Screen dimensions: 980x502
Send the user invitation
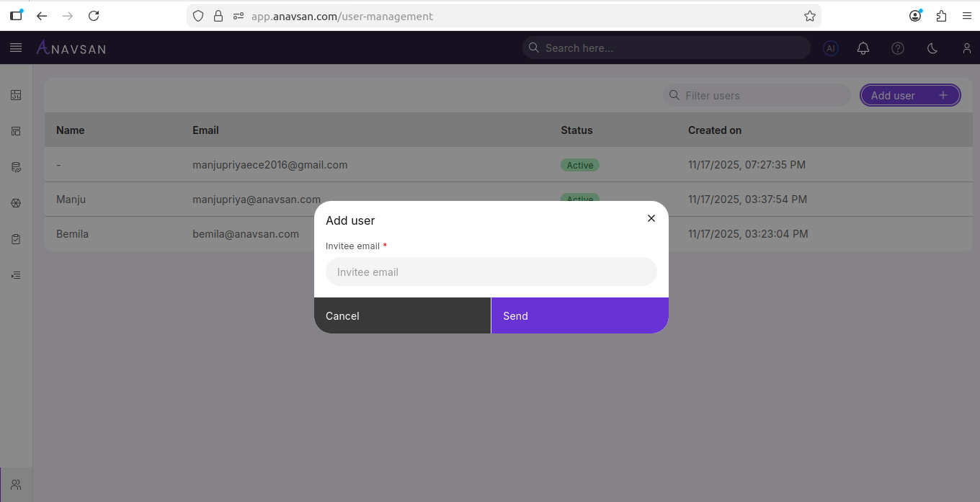pos(579,315)
